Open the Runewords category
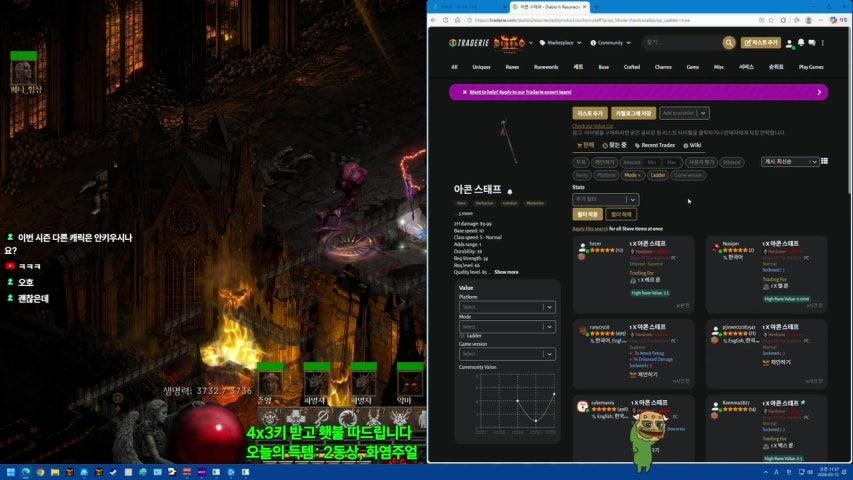 coord(546,67)
